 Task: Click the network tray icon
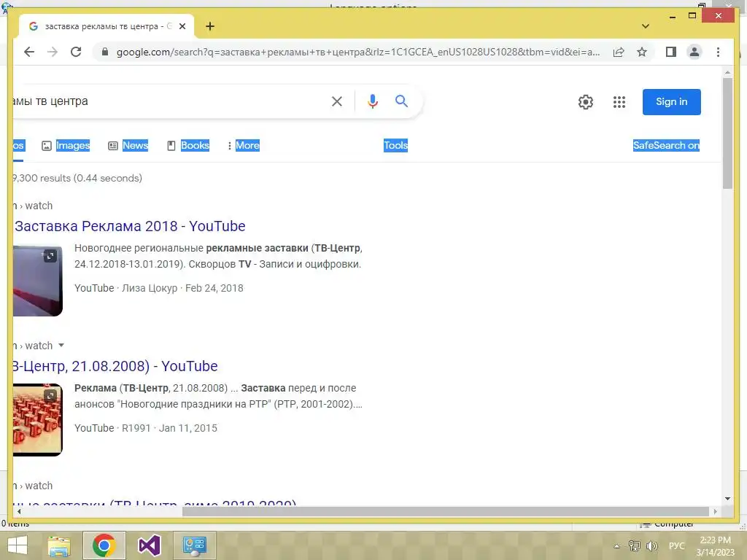[634, 546]
